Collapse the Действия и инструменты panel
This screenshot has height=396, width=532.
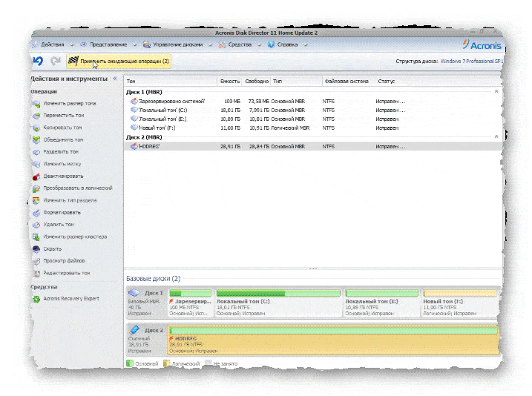click(115, 79)
